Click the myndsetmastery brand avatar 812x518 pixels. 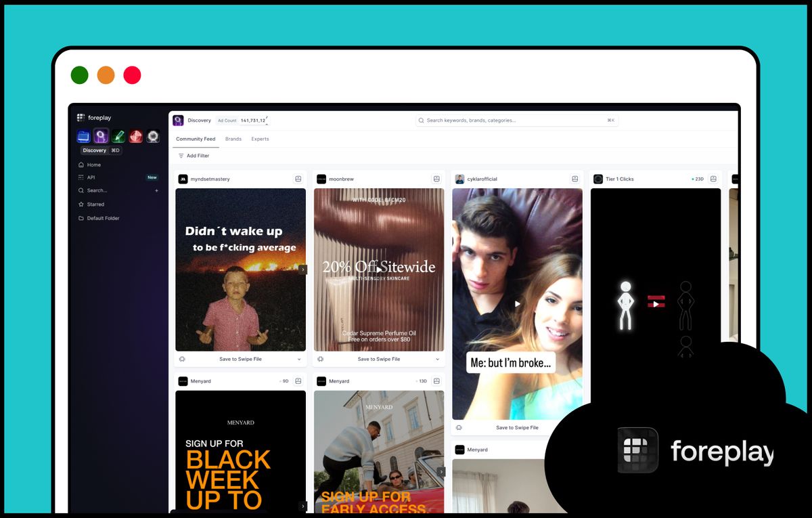pos(183,179)
